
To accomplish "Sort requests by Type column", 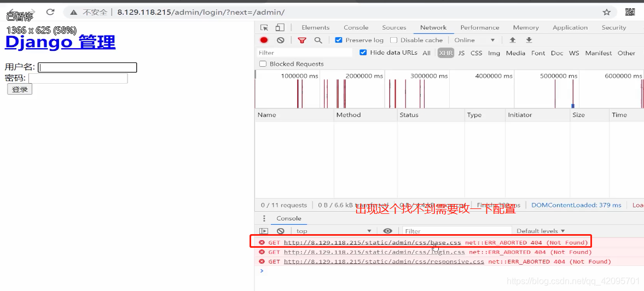I will pos(485,115).
